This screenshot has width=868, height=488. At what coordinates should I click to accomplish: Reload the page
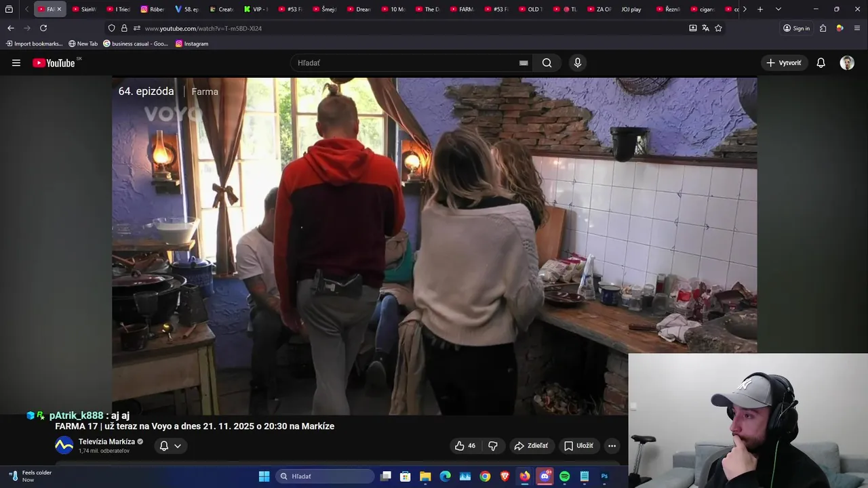tap(43, 28)
